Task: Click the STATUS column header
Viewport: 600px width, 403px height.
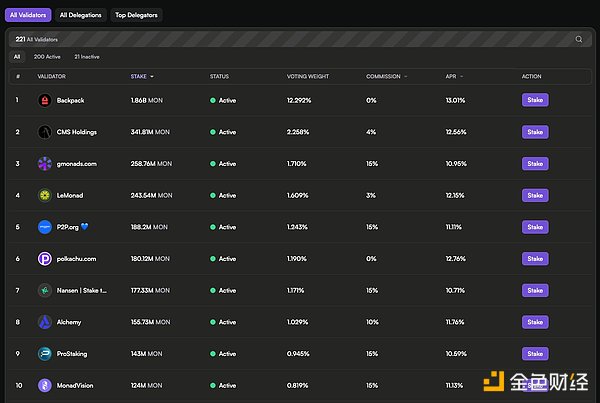Action: 219,77
